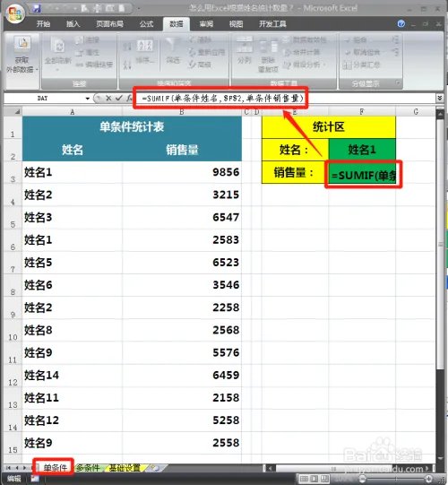Select column G header
The height and width of the screenshot is (485, 448).
[x=416, y=112]
